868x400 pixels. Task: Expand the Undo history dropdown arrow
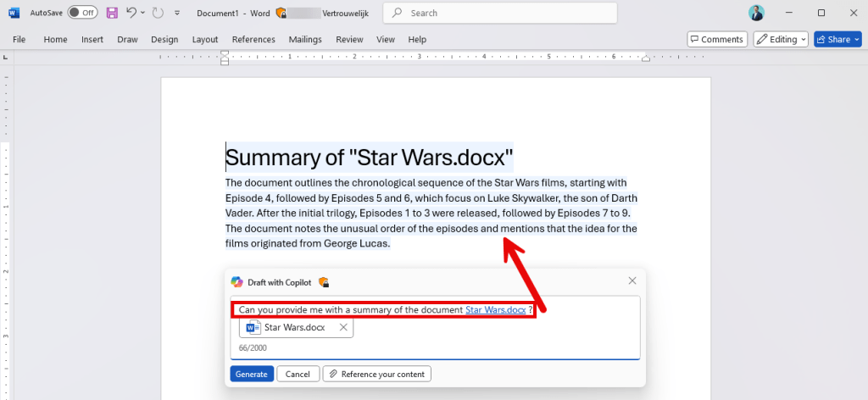(143, 14)
